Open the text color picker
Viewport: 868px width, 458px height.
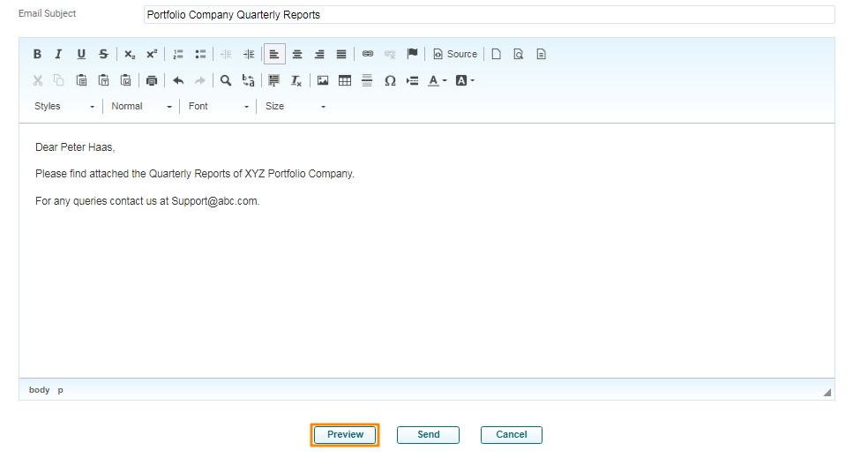tap(437, 80)
